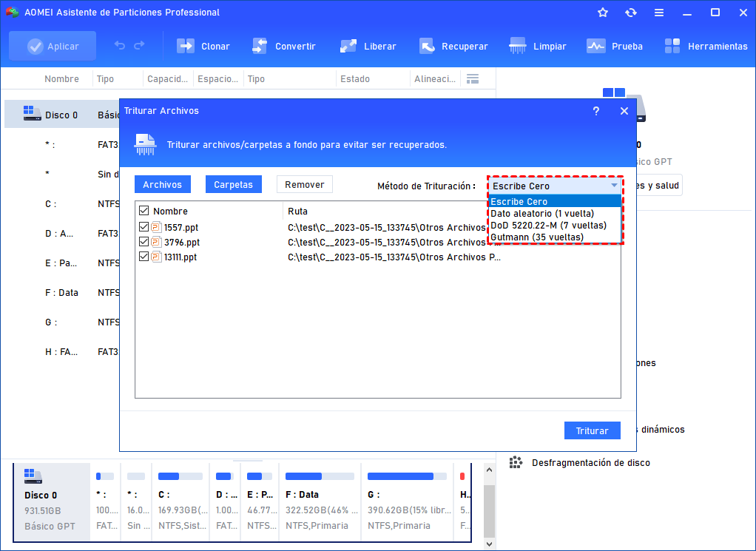Click the Clonar toolbar icon
The width and height of the screenshot is (756, 551).
[185, 46]
